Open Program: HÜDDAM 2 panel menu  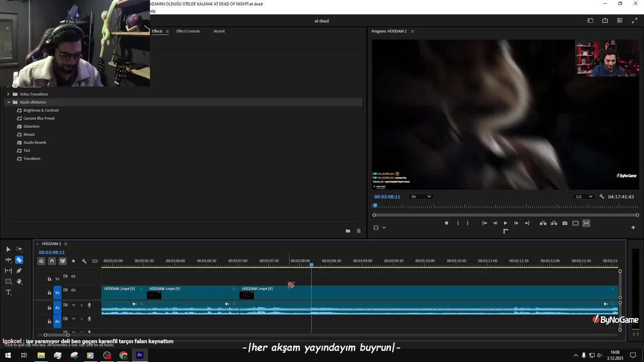(413, 31)
